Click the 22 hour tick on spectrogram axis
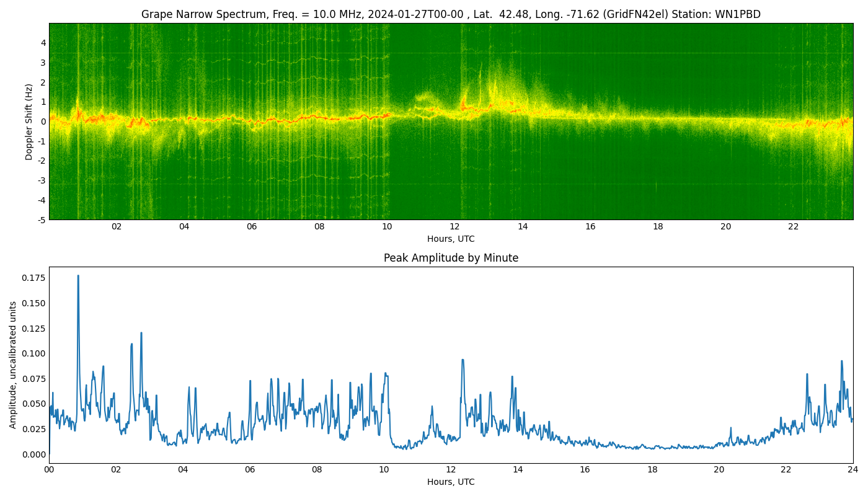Viewport: 868px width, 496px height. tap(794, 227)
